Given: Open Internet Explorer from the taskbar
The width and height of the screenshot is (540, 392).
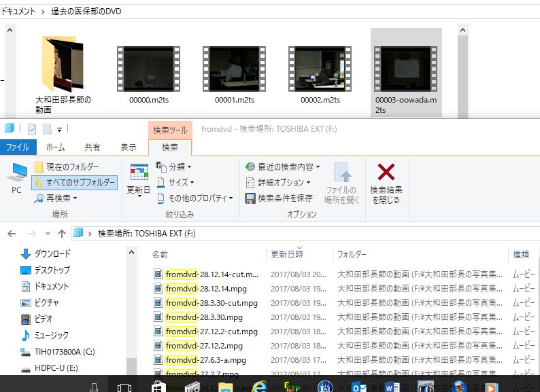Looking at the screenshot, I should click(258, 386).
